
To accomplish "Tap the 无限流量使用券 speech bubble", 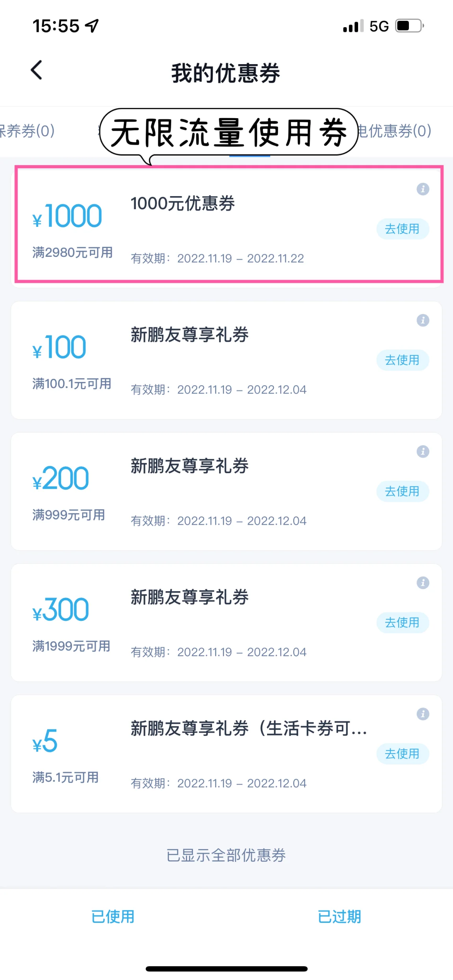I will [228, 132].
